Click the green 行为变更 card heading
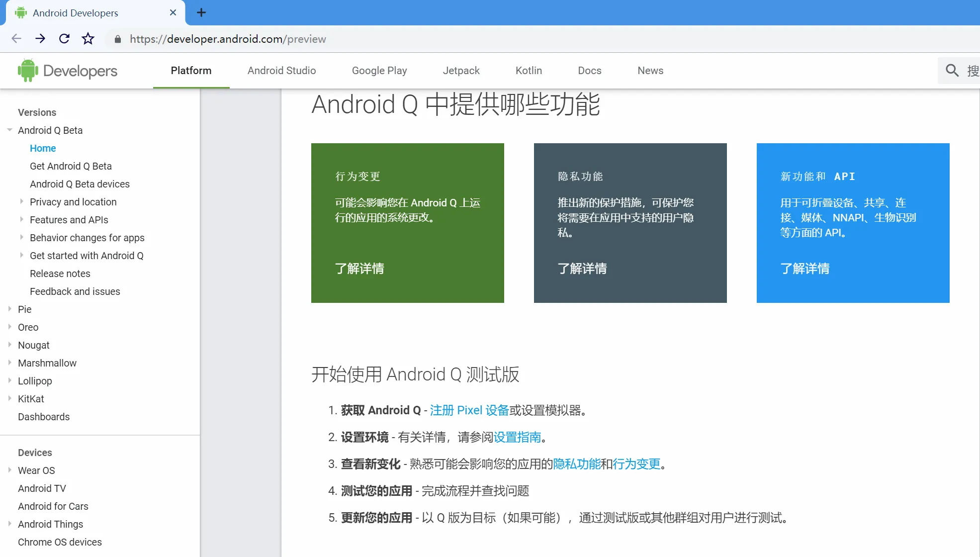980x557 pixels. tap(357, 177)
